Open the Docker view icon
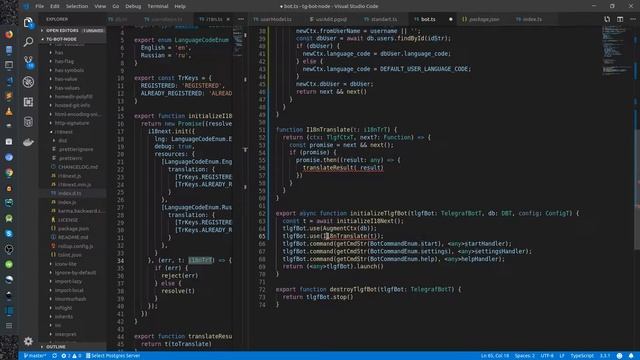The width and height of the screenshot is (640, 360). tap(28, 142)
